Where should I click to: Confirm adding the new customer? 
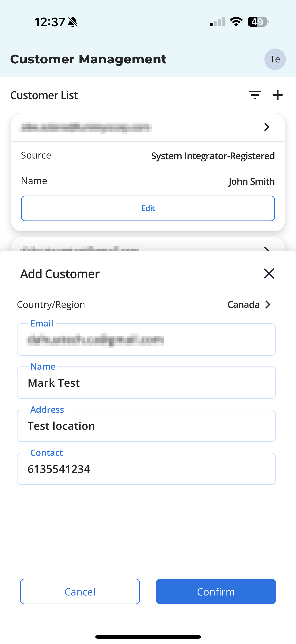216,591
